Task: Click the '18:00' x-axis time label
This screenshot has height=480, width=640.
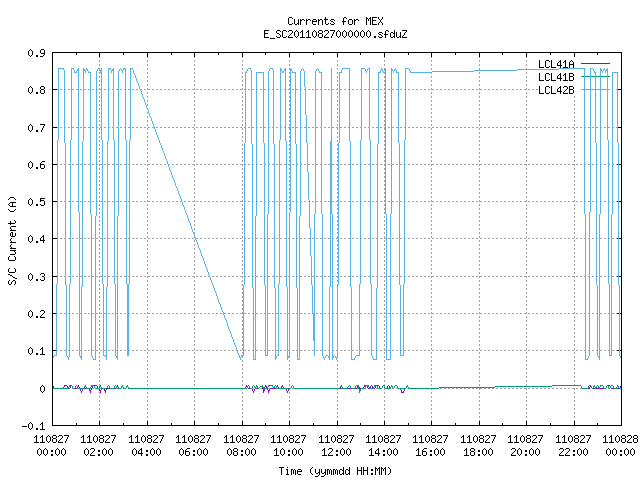Action: coord(478,452)
